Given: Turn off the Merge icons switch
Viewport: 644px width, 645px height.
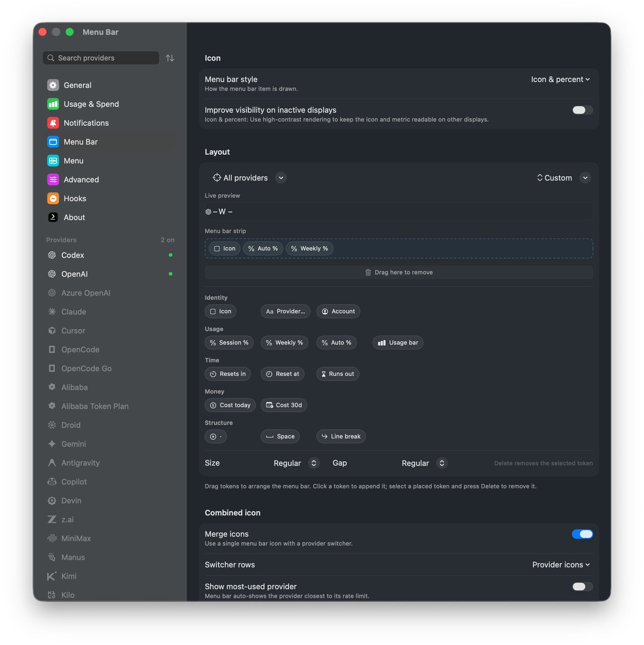Looking at the screenshot, I should pyautogui.click(x=582, y=534).
